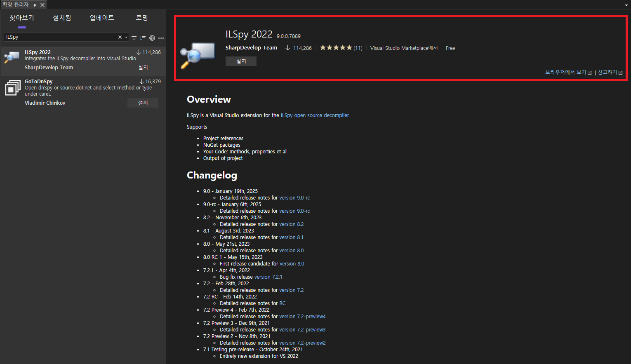Click GoToDnSpy list item icon

[13, 87]
